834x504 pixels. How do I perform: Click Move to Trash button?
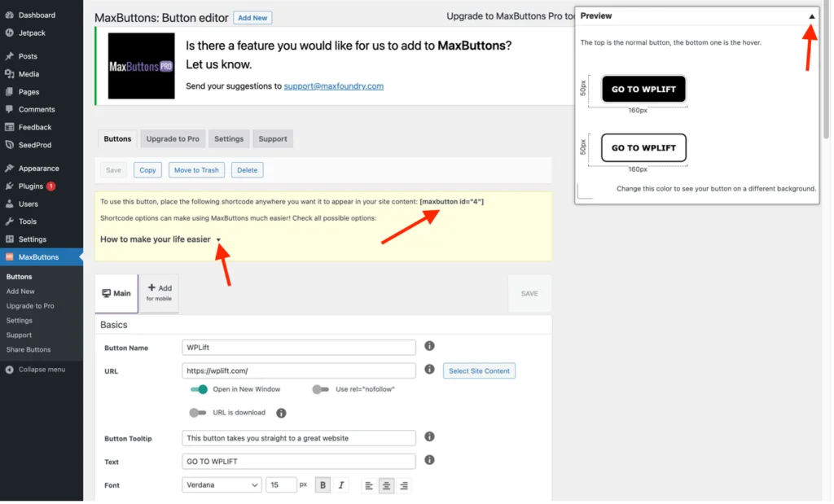196,170
